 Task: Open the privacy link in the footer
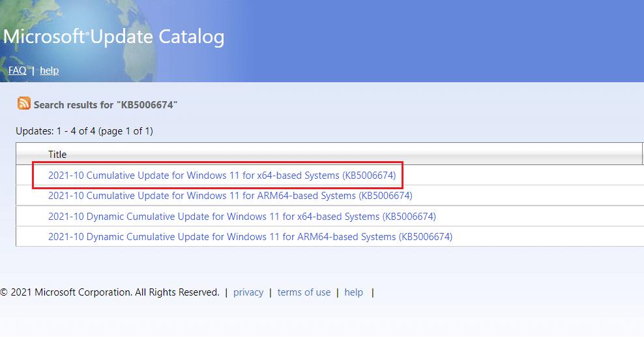[x=248, y=292]
